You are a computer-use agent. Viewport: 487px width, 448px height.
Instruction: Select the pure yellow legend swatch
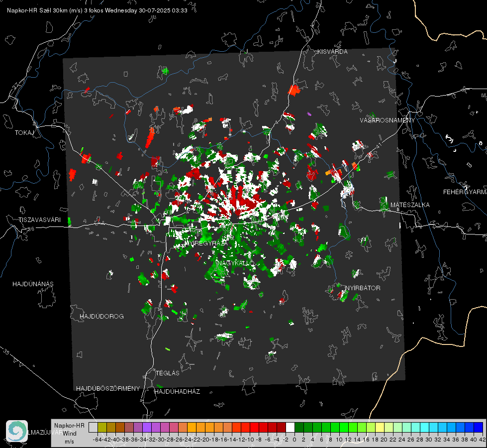pos(380,427)
